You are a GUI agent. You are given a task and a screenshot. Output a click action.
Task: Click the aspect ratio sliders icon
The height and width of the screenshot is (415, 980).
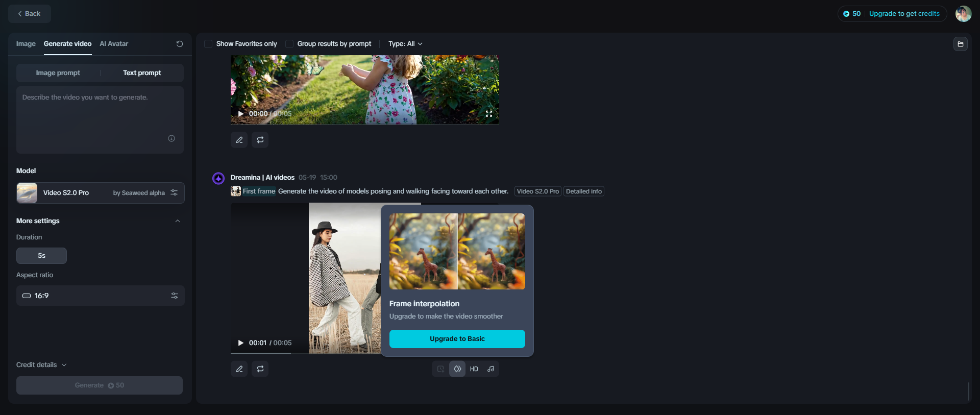click(x=175, y=296)
